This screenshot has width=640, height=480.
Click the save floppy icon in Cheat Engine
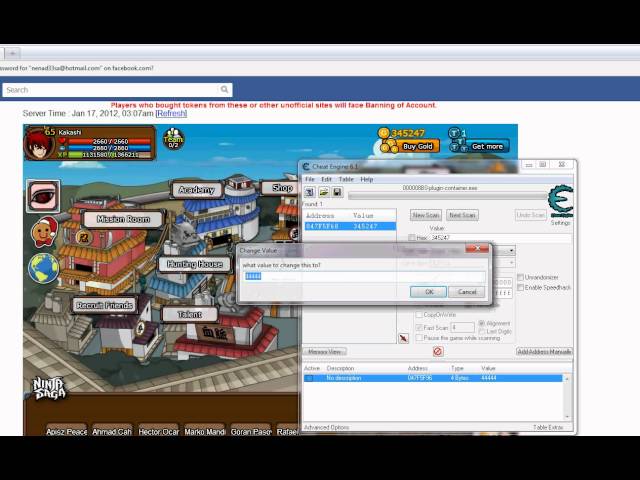pyautogui.click(x=338, y=192)
